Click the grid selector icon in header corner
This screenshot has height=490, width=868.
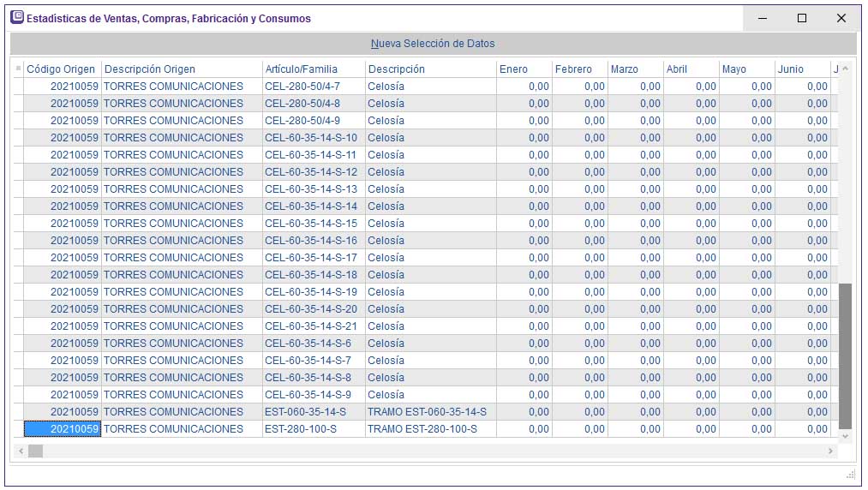coord(18,69)
